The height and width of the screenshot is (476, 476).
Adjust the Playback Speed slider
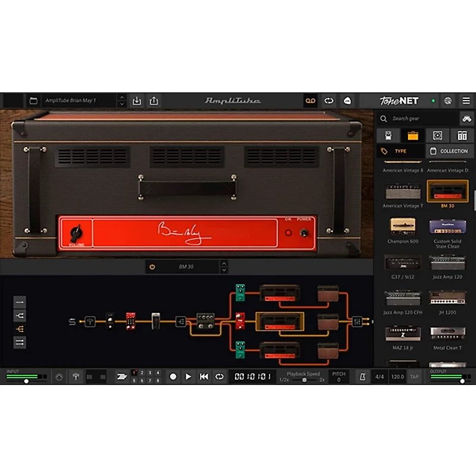click(x=304, y=380)
